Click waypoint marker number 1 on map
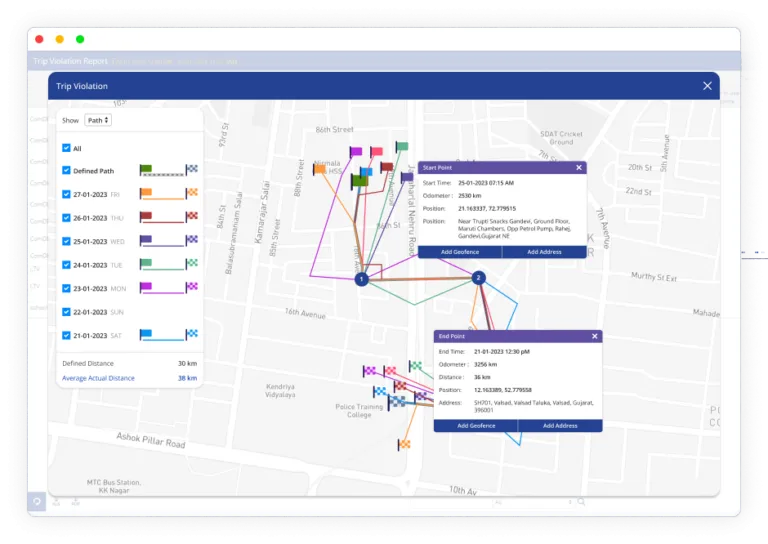The height and width of the screenshot is (544, 768). coord(362,279)
